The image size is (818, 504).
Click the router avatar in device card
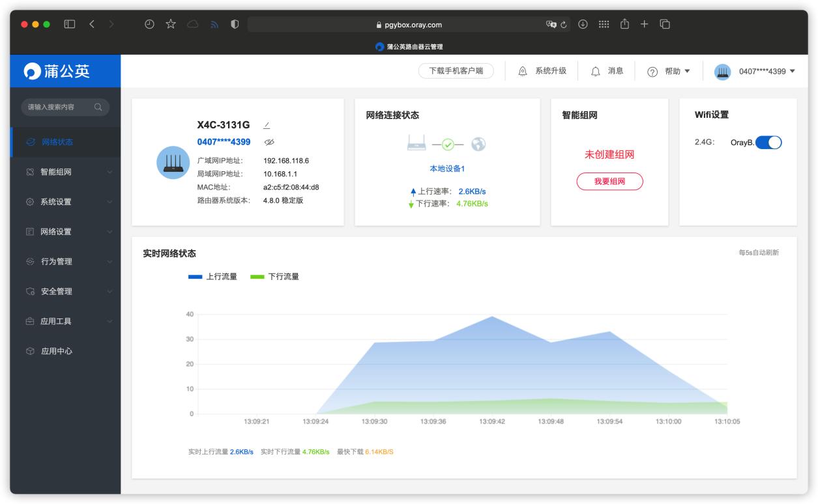point(173,162)
